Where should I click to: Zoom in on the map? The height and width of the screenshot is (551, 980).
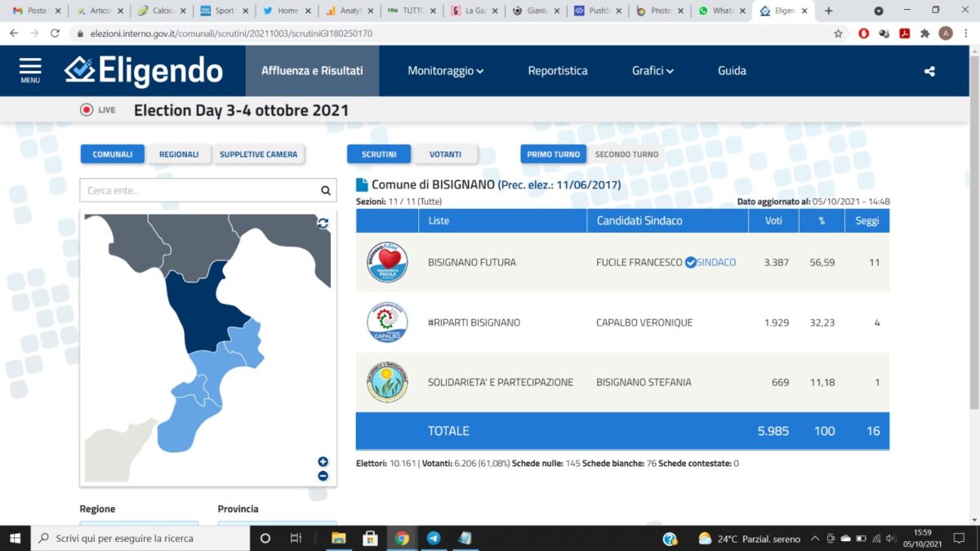point(323,462)
